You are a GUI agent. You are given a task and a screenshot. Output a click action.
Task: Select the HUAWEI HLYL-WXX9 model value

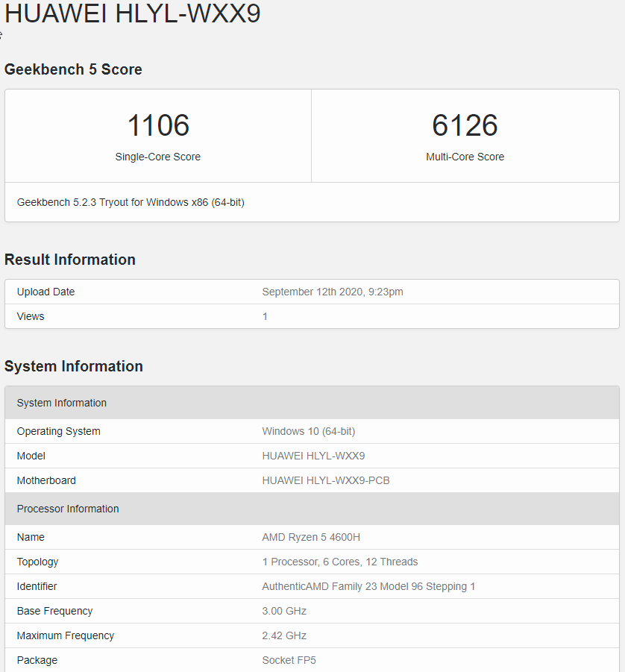coord(313,456)
